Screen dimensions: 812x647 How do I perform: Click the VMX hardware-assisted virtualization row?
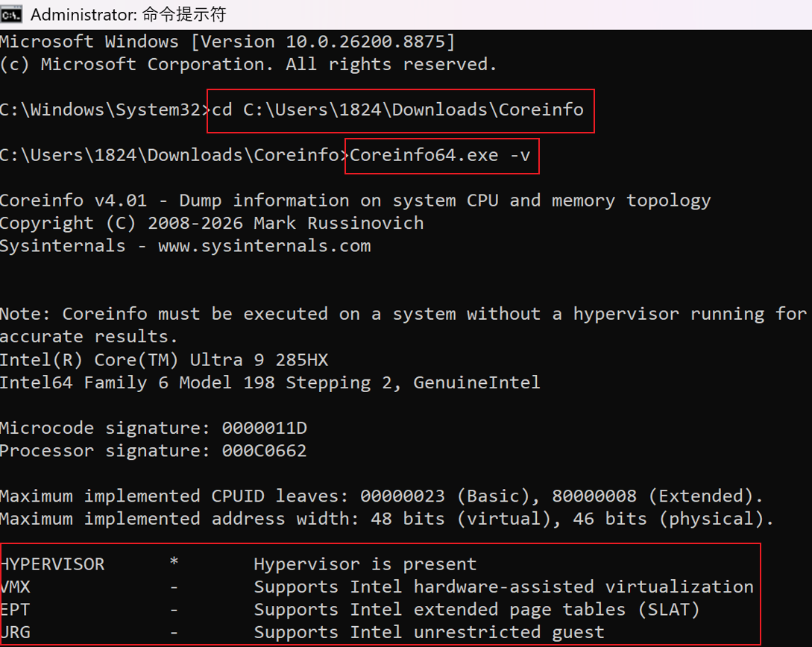click(x=377, y=587)
